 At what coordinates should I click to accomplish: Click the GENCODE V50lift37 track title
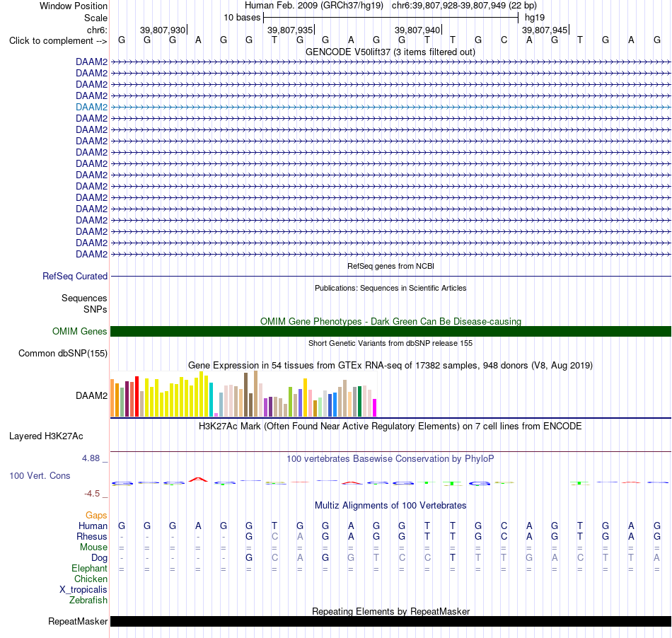coord(390,52)
